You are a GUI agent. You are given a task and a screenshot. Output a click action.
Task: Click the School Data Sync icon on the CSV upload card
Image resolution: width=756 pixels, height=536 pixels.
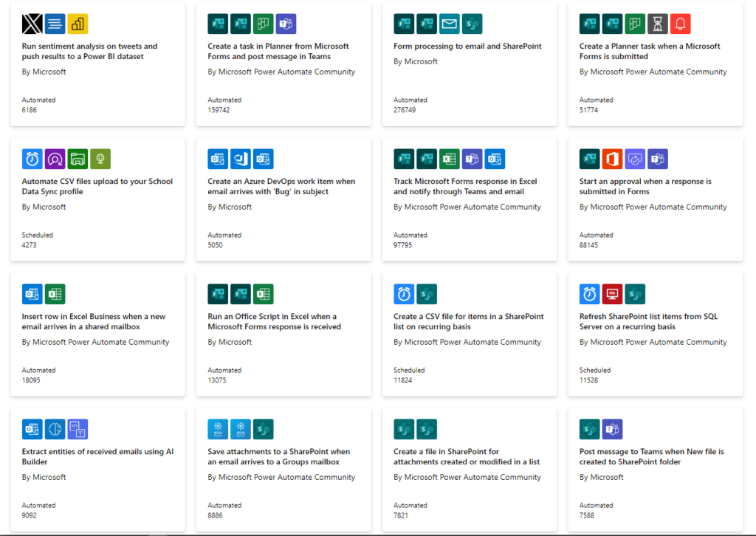(100, 159)
